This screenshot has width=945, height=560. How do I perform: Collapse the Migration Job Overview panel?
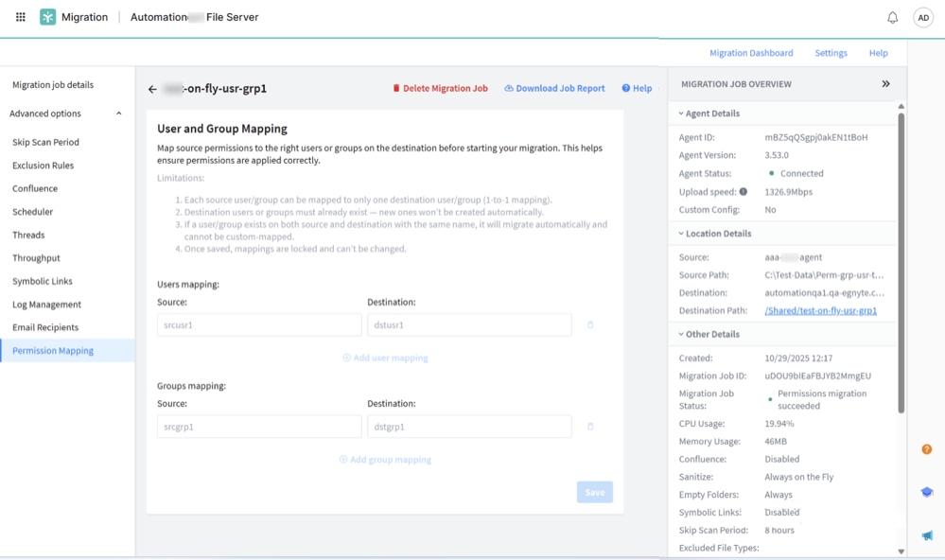(x=885, y=84)
